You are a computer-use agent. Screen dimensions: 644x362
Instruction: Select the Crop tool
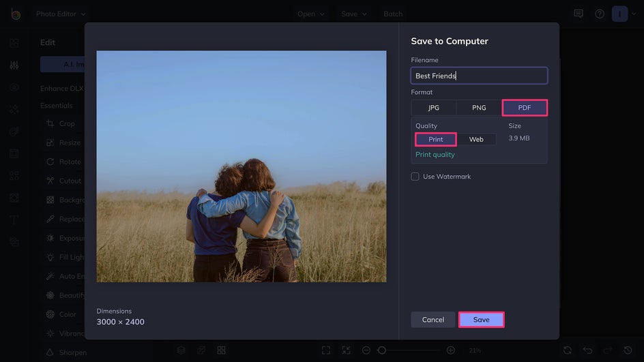pyautogui.click(x=63, y=123)
